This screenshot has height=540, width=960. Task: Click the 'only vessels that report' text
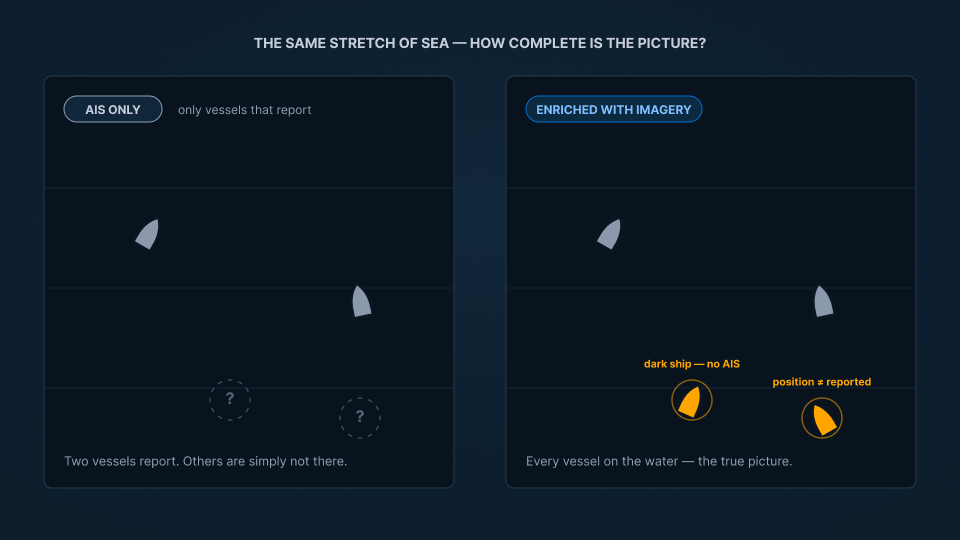coord(244,110)
